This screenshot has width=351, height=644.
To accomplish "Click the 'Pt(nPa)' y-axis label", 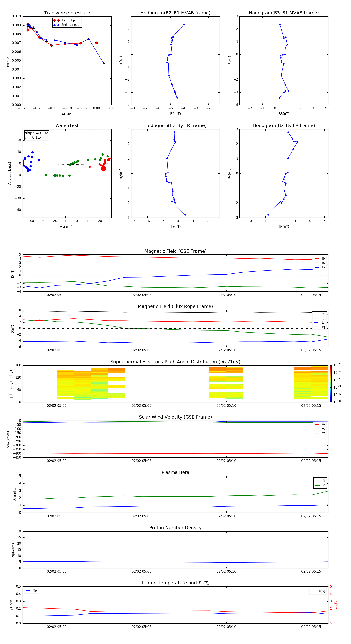I will pos(8,61).
